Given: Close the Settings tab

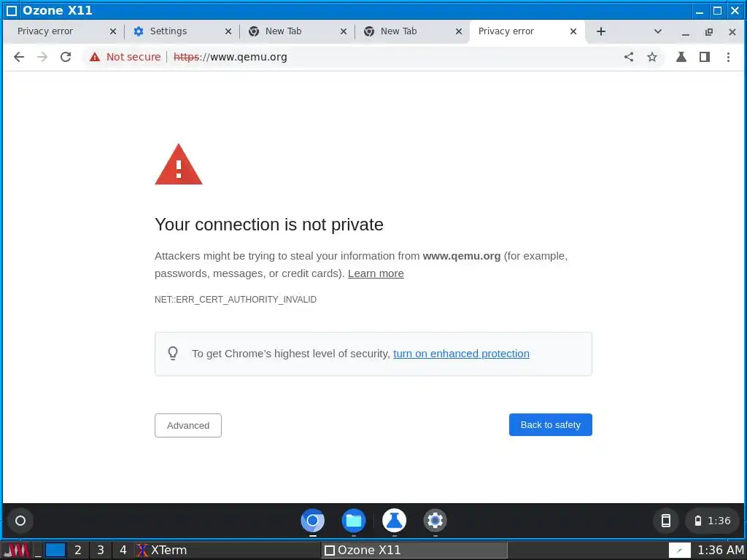Looking at the screenshot, I should 228,31.
